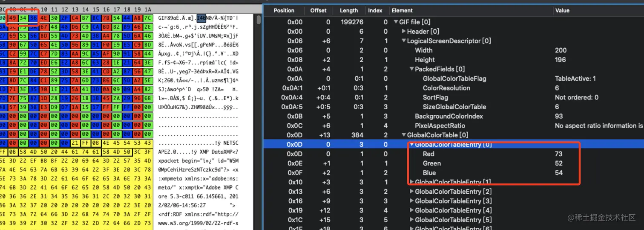Click ASCII line starting 'GIF89a'
Image resolution: width=644 pixels, height=230 pixels.
(x=198, y=18)
